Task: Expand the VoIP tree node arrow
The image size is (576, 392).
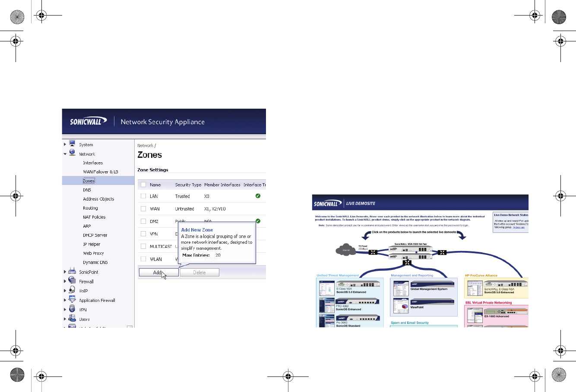Action: (65, 291)
